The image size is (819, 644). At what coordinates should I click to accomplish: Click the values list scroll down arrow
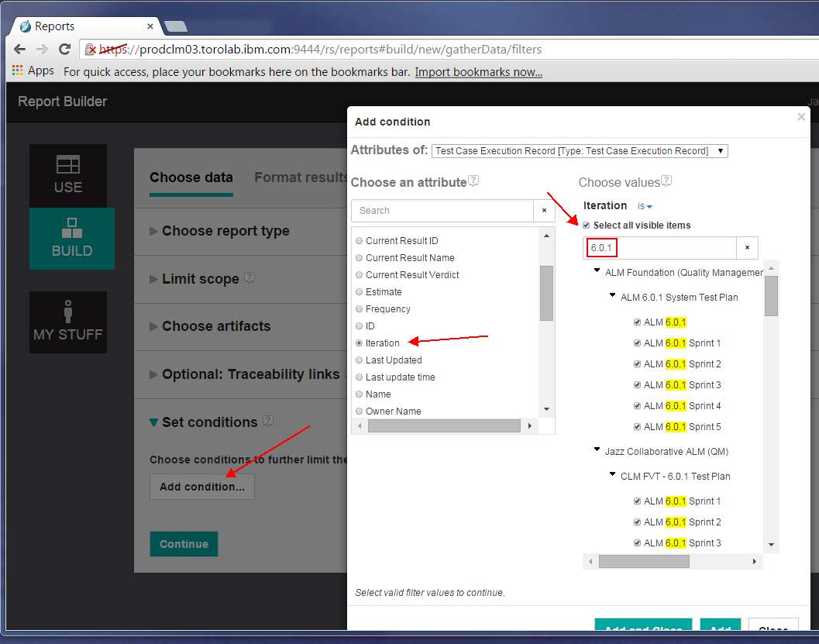(771, 545)
